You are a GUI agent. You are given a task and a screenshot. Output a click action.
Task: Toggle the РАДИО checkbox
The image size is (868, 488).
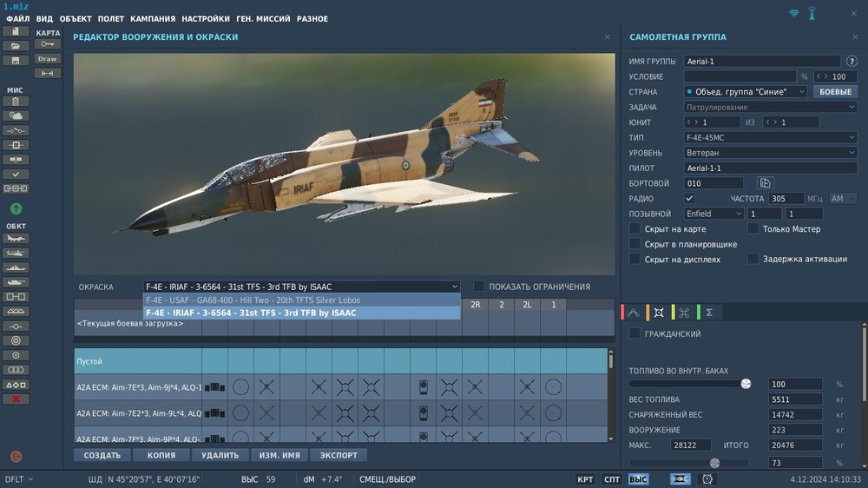[689, 198]
